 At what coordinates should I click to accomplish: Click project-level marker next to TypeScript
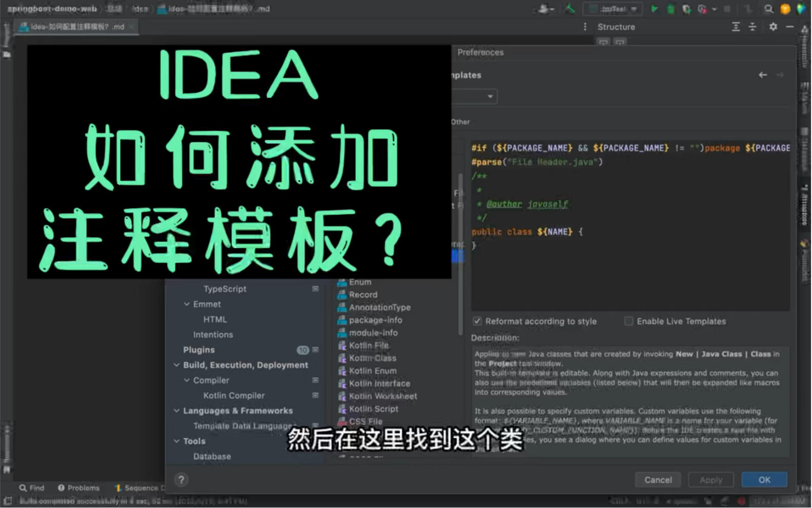315,289
